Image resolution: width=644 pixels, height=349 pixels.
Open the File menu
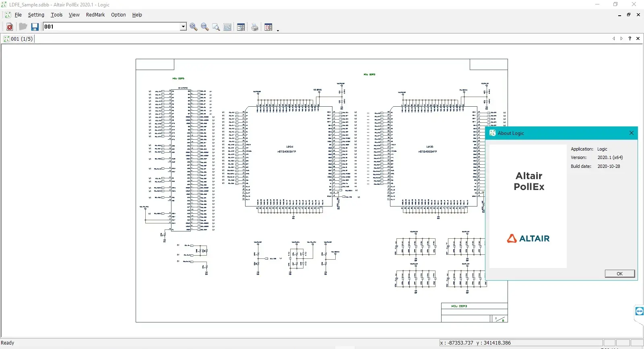[x=18, y=15]
